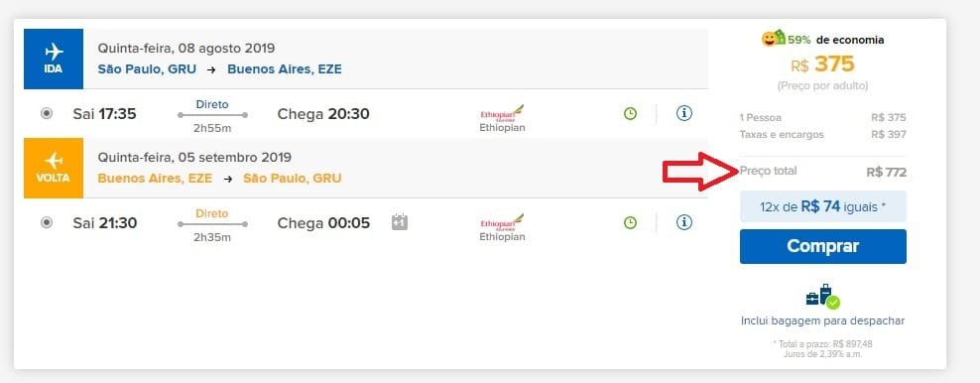
Task: Click the 12x de R$ 74 installment box
Action: [822, 206]
